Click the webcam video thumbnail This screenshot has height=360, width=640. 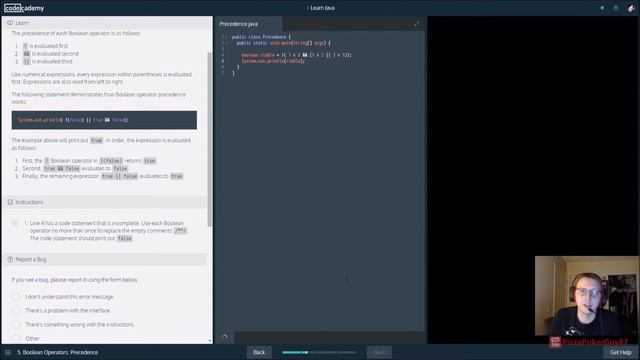click(587, 296)
